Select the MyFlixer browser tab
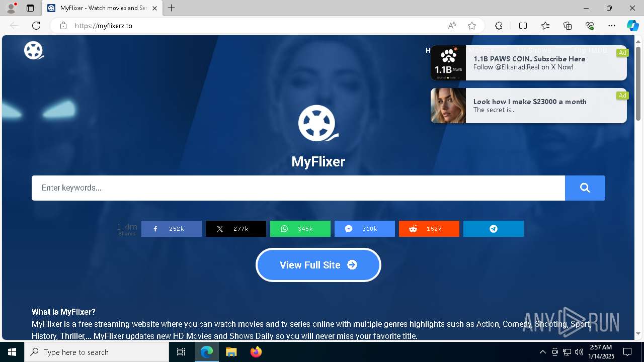This screenshot has width=644, height=362. click(102, 8)
